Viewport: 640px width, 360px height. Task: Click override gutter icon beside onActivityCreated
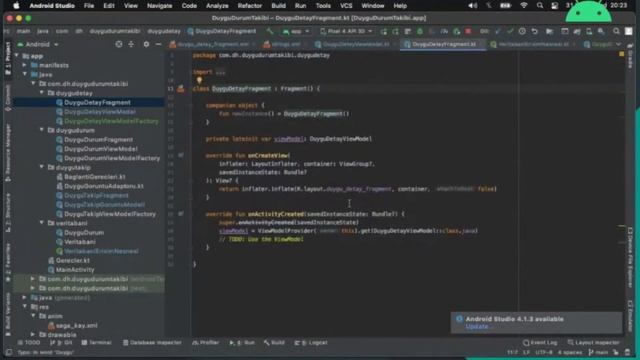tap(180, 214)
